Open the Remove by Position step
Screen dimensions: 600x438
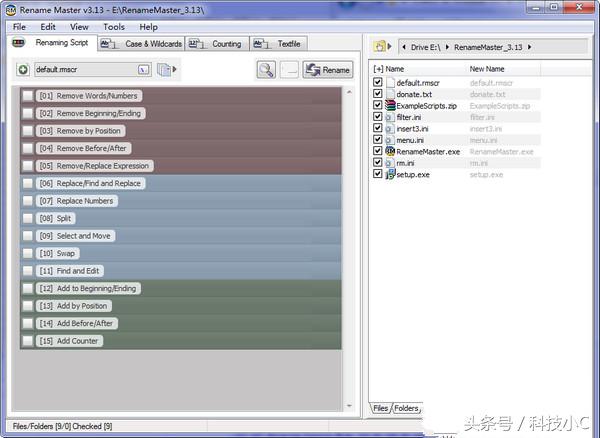[x=80, y=131]
